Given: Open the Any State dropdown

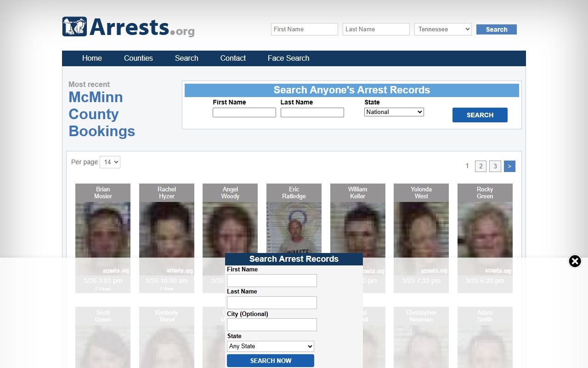Looking at the screenshot, I should 271,346.
